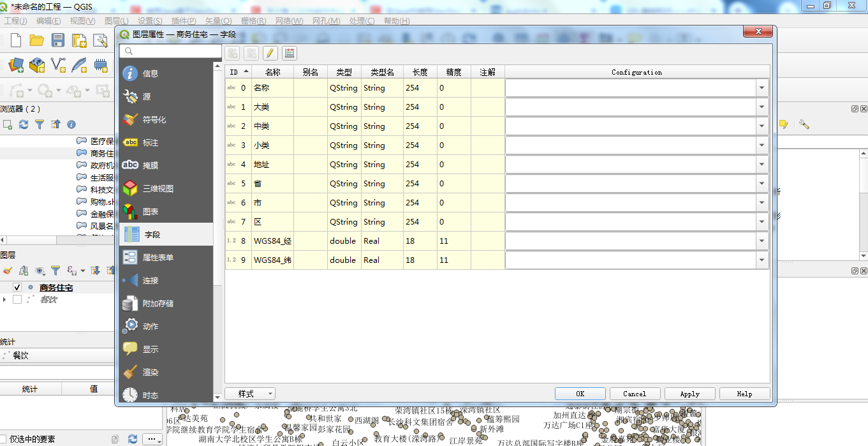
Task: Switch to the 符号化 properties tab
Action: click(154, 119)
